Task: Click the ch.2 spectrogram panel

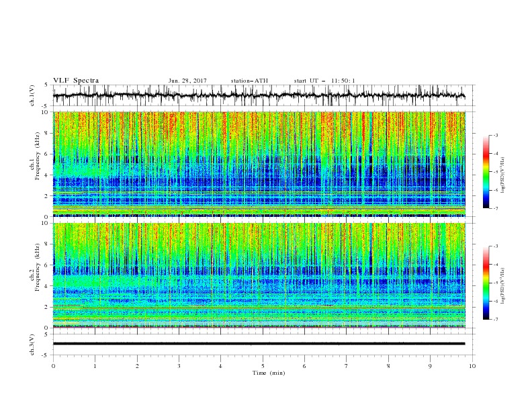Action: click(259, 275)
